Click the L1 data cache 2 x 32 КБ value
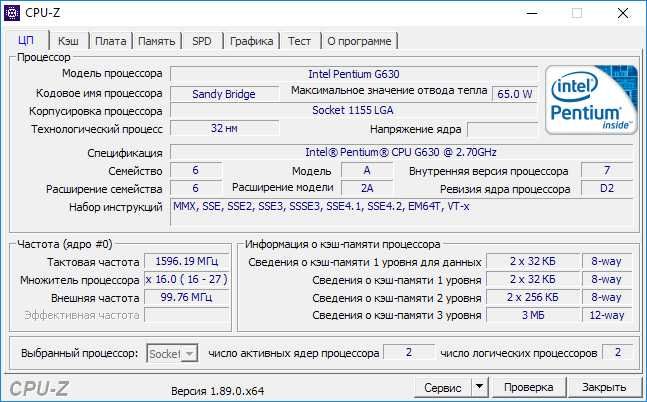This screenshot has width=647, height=402. (x=533, y=261)
